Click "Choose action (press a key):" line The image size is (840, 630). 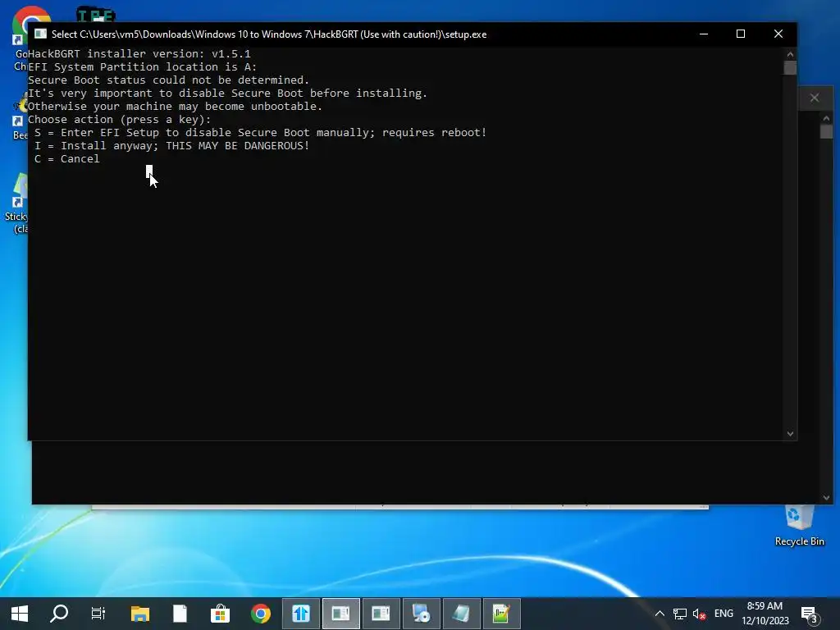point(120,119)
